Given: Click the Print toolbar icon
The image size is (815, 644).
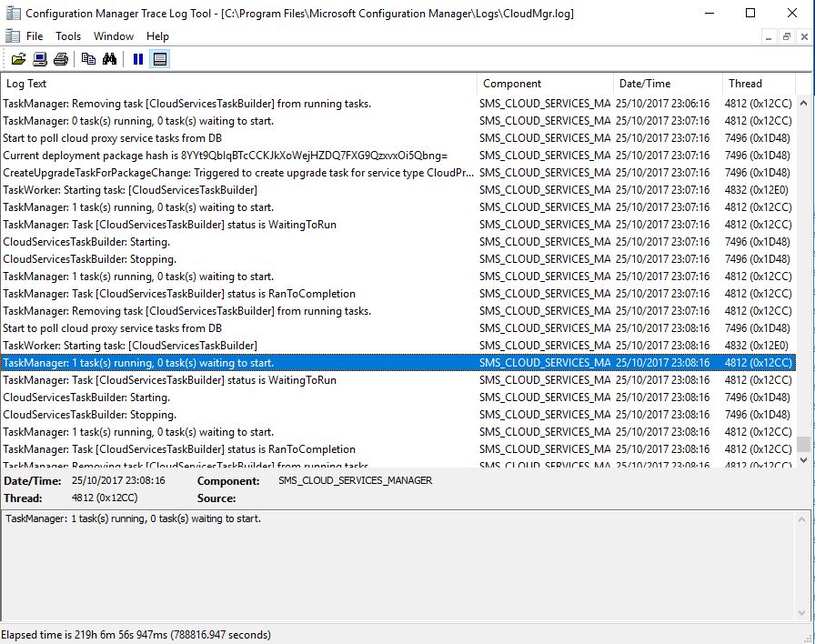Looking at the screenshot, I should click(x=61, y=59).
